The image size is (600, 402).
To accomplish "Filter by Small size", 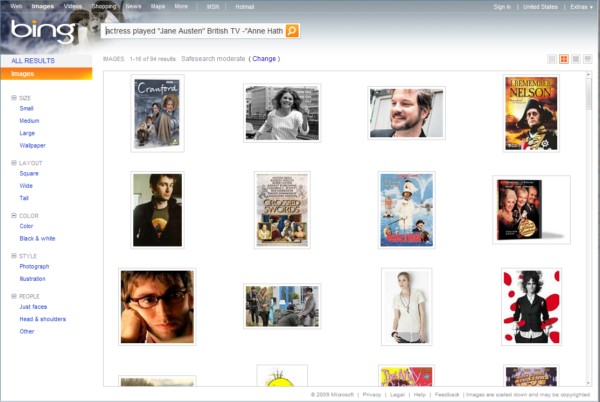I will pos(26,109).
